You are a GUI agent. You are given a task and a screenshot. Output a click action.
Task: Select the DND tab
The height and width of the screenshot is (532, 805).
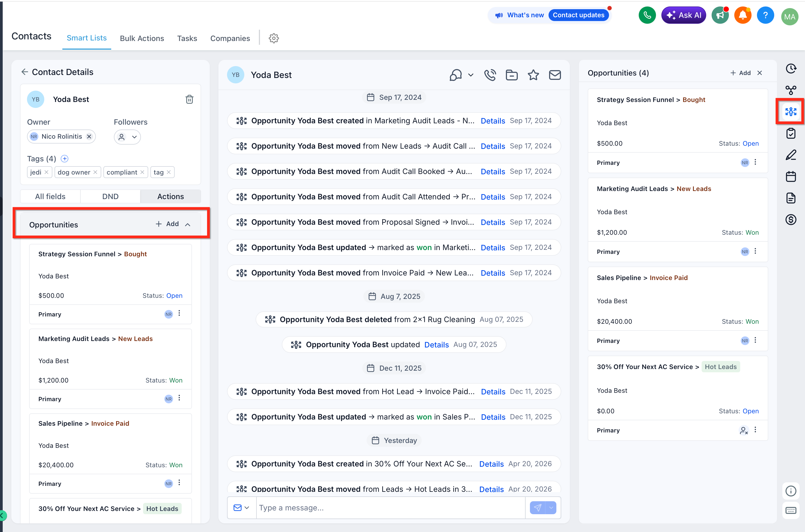110,196
